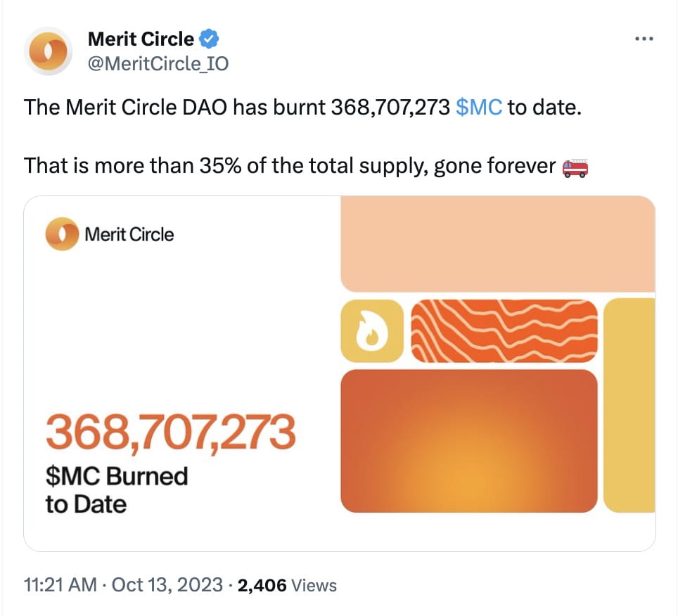Click the Merit Circle profile avatar
This screenshot has width=678, height=616.
[x=49, y=51]
